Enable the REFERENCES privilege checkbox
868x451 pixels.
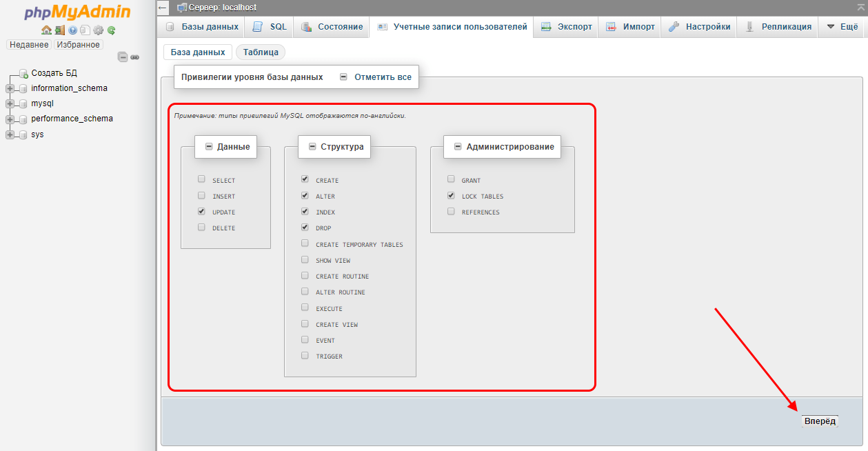pos(451,211)
